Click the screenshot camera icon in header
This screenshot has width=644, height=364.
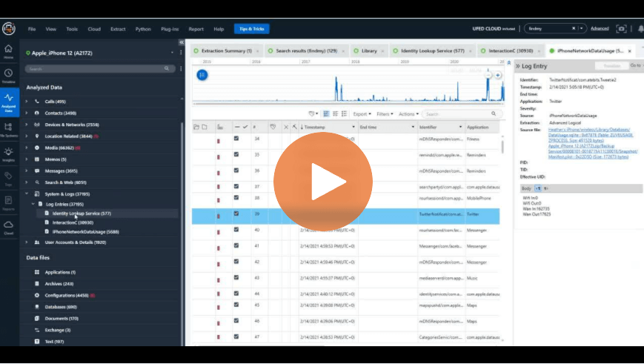(621, 28)
